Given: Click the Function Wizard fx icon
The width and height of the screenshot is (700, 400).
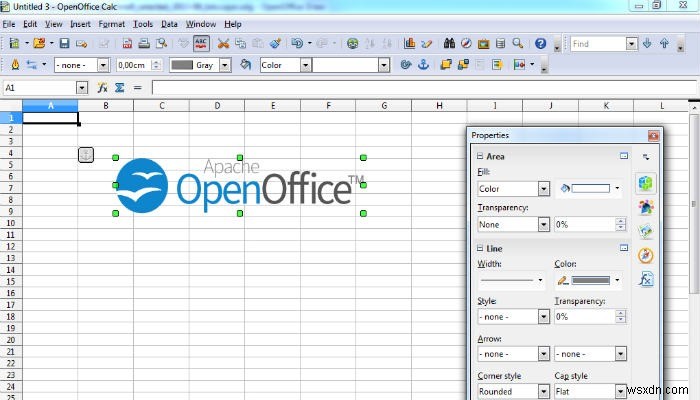Looking at the screenshot, I should (x=102, y=88).
